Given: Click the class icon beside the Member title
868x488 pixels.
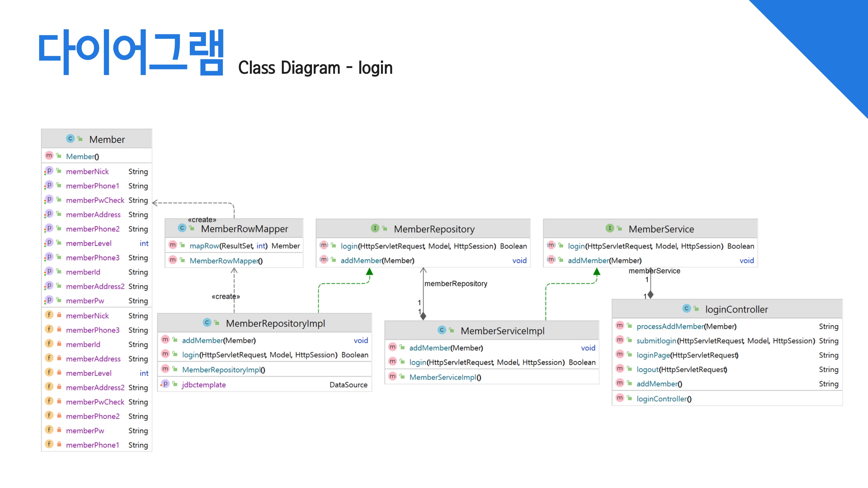Looking at the screenshot, I should (70, 139).
